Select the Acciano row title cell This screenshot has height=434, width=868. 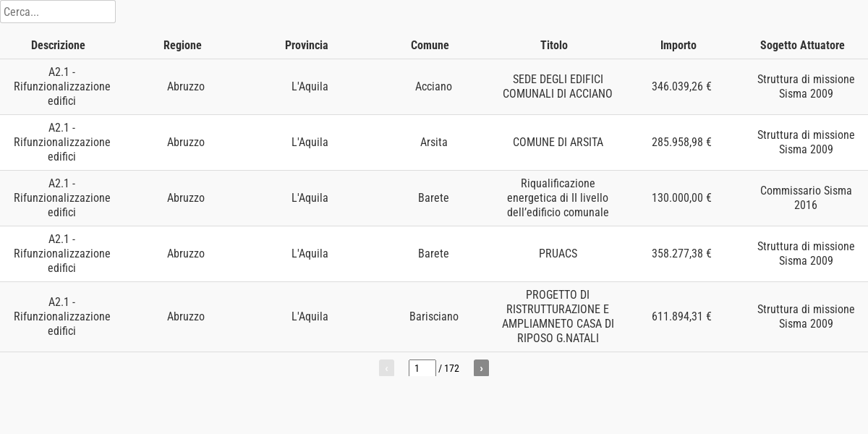click(x=558, y=87)
